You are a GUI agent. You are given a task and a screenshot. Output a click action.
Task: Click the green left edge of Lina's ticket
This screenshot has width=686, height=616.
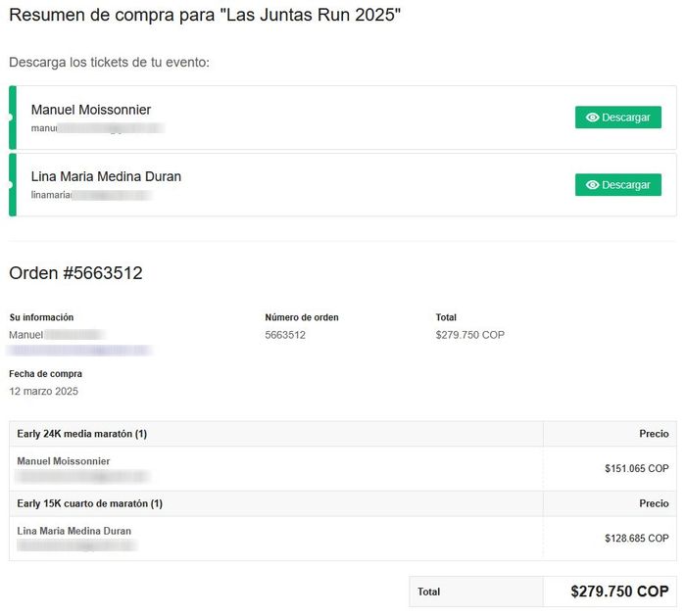point(13,185)
